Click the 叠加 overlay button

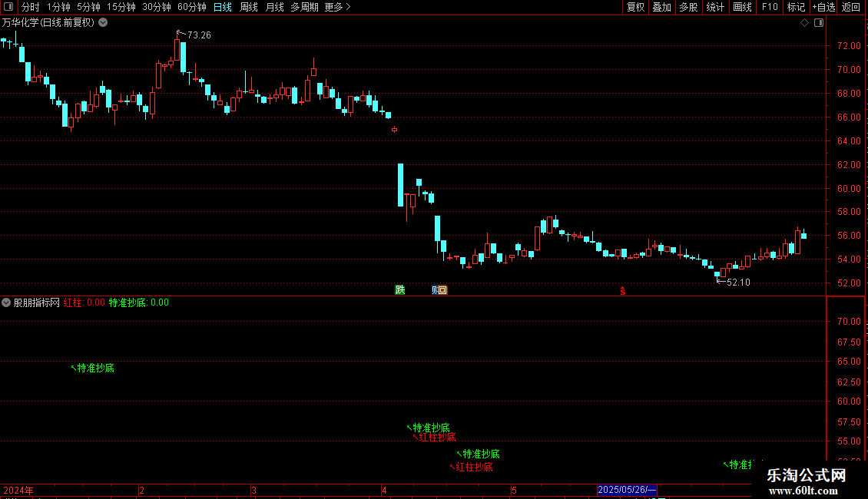click(661, 7)
